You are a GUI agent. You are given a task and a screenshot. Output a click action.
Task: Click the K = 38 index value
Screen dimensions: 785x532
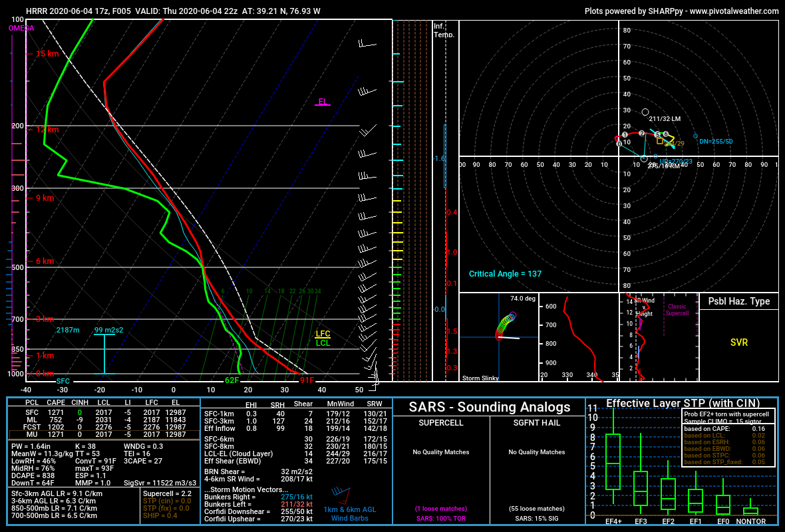click(x=85, y=446)
